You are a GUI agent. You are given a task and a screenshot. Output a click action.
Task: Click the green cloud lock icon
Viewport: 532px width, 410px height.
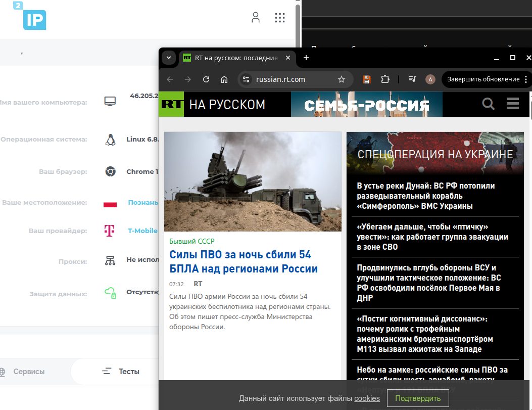pyautogui.click(x=111, y=293)
